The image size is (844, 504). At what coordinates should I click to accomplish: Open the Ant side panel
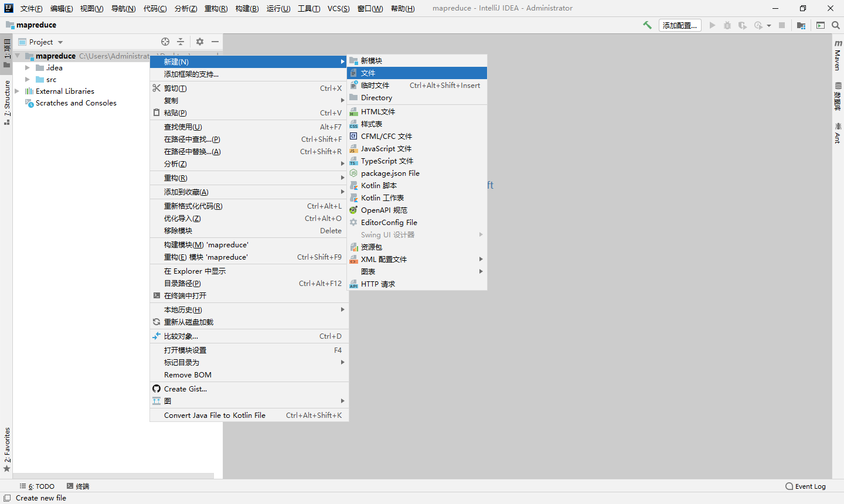(838, 133)
